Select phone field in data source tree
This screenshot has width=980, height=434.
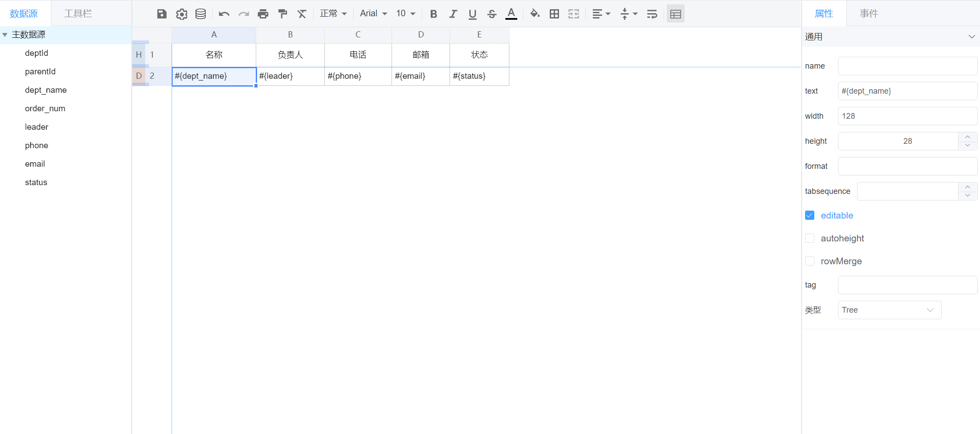click(x=36, y=146)
